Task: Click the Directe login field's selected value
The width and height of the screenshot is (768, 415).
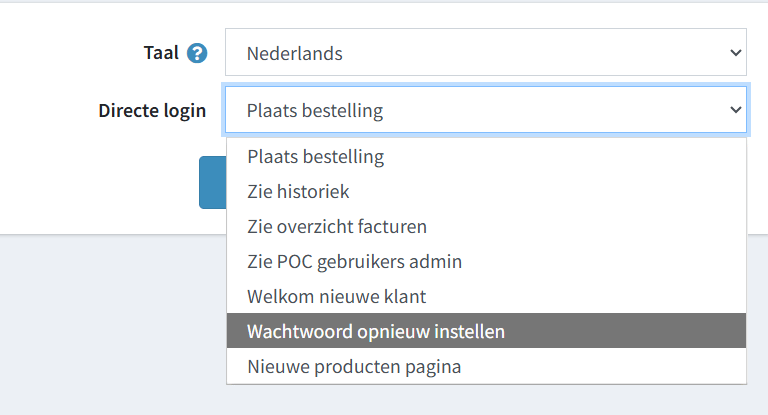Action: point(315,110)
